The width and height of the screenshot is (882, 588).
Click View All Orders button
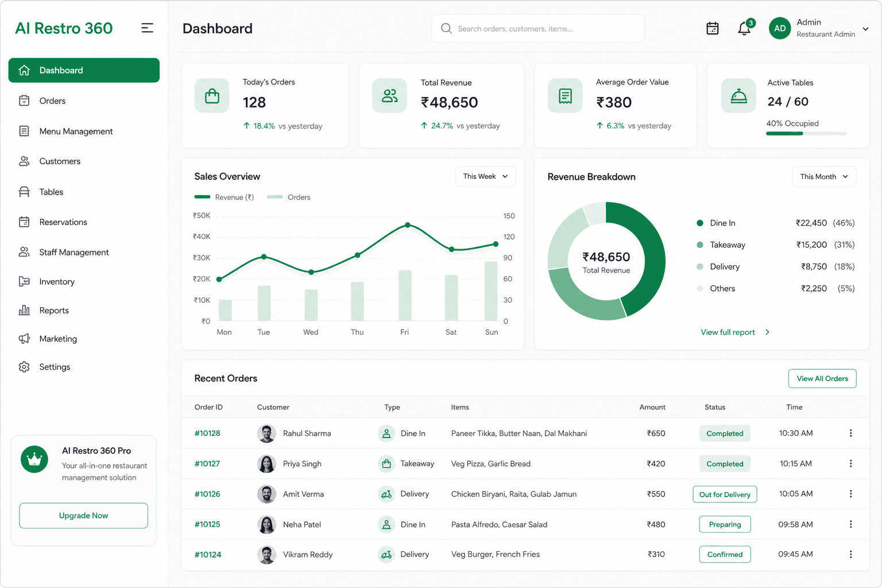(822, 378)
